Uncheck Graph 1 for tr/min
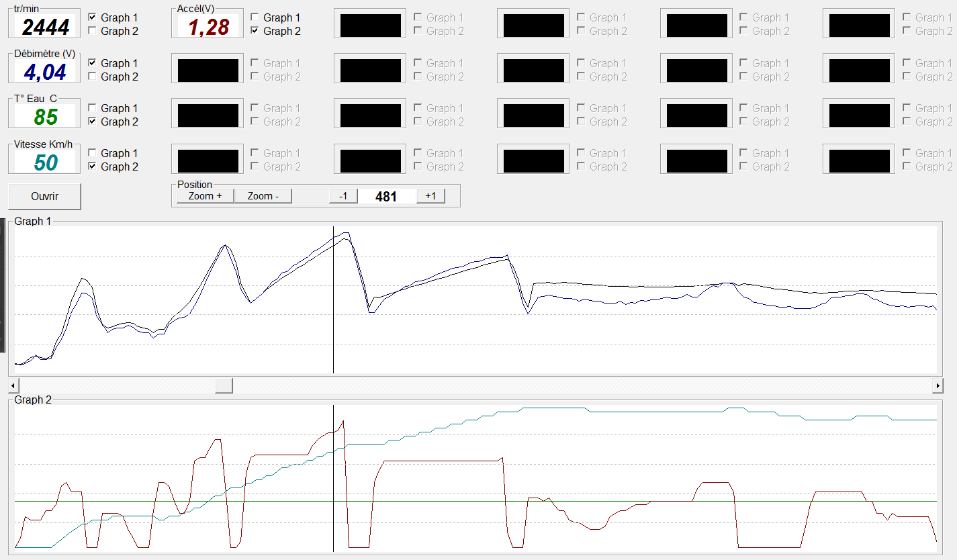This screenshot has width=957, height=560. pyautogui.click(x=92, y=17)
